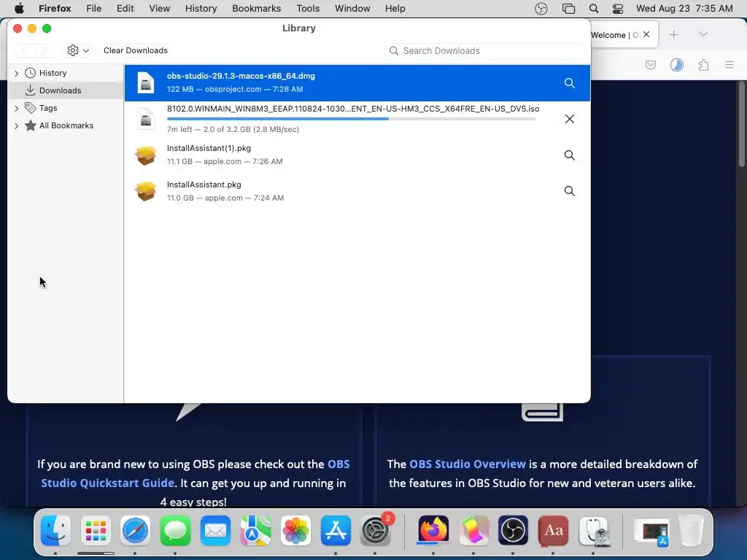Screen dimensions: 747x560
Task: Open System Settings from the Dock
Action: (376, 531)
